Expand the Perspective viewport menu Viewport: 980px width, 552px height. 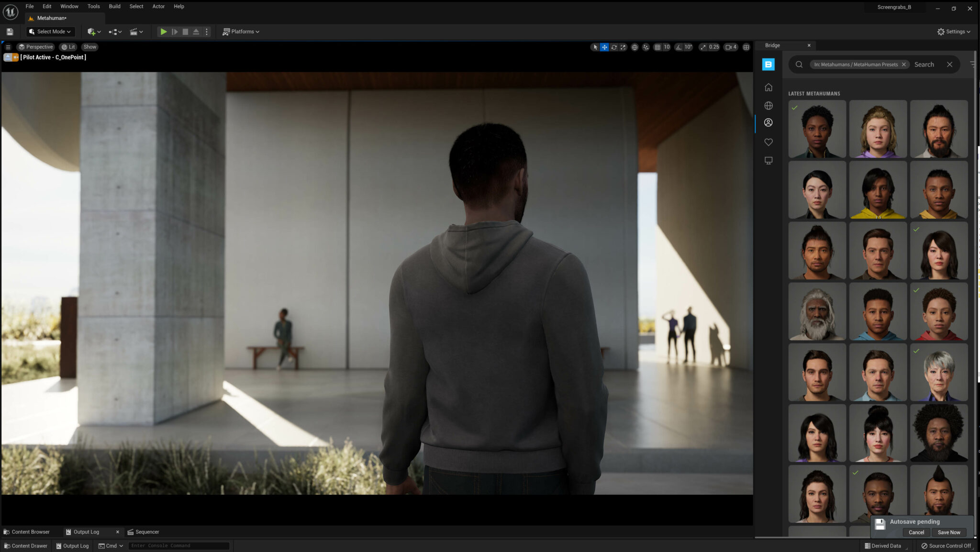tap(35, 47)
